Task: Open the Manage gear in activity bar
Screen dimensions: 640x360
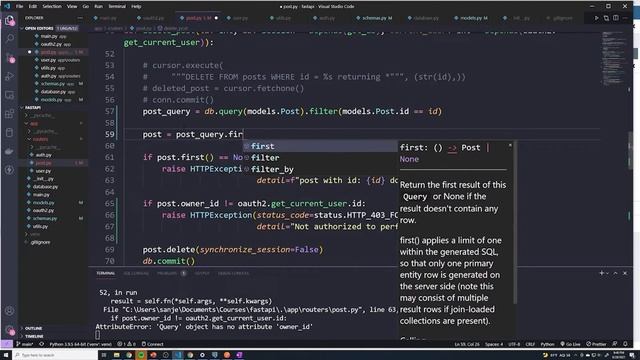Action: 9,330
